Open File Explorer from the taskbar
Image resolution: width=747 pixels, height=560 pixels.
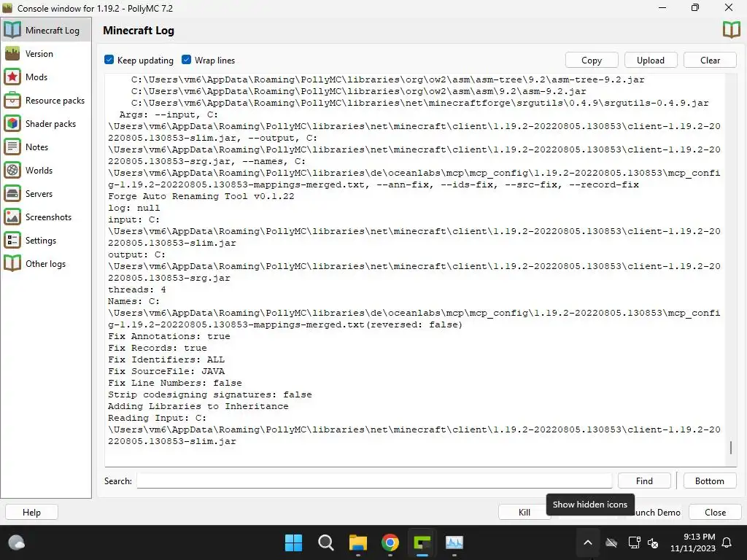tap(357, 542)
